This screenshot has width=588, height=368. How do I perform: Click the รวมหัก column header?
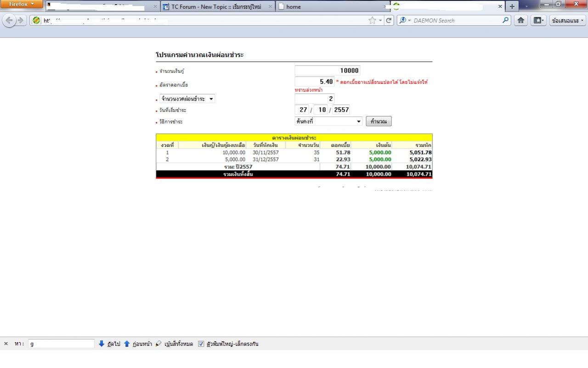[423, 145]
